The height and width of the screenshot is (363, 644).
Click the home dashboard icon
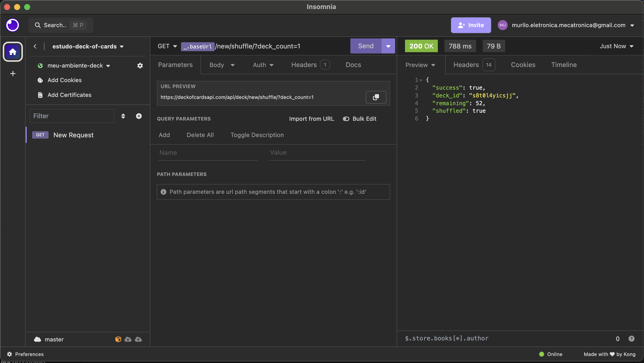(13, 52)
